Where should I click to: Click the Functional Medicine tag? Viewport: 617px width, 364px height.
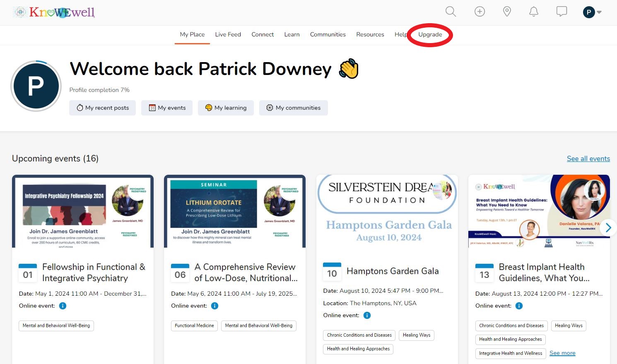[x=194, y=325]
